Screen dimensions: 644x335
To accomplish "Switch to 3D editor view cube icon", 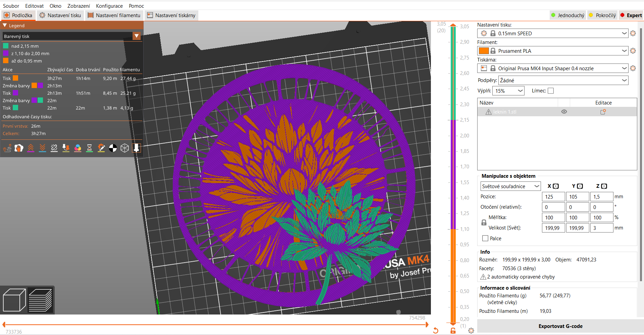I will [x=14, y=300].
